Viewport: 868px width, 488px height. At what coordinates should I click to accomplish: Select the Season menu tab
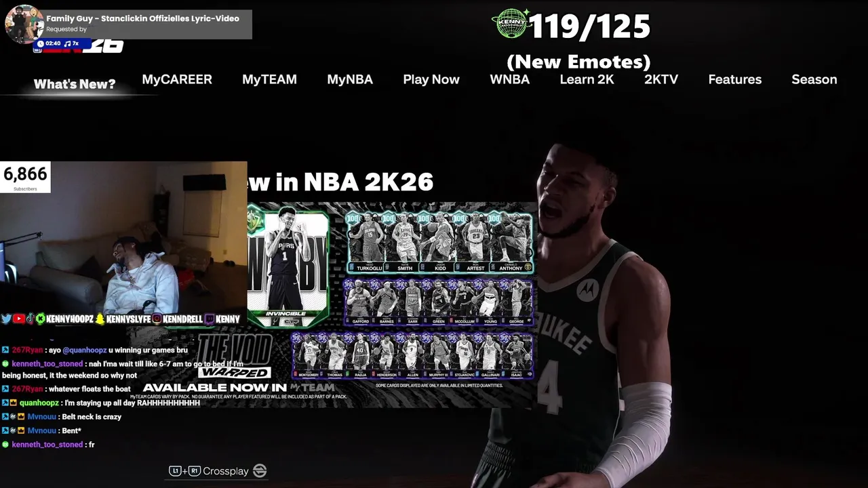click(814, 79)
